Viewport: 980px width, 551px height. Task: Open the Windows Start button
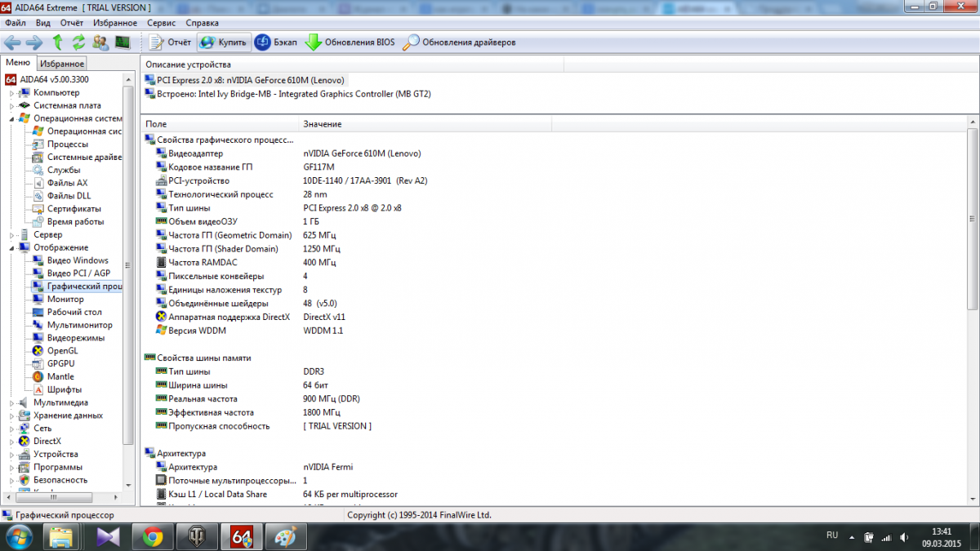click(x=19, y=536)
